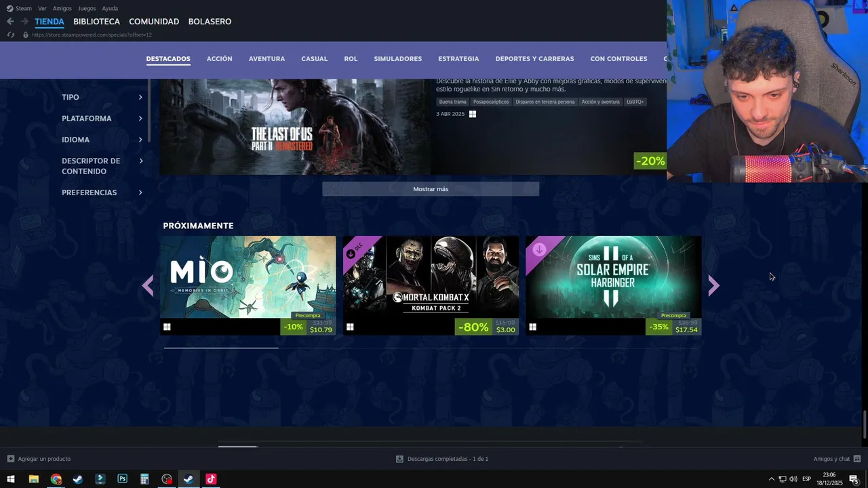
Task: Select the Tienda section
Action: point(50,22)
